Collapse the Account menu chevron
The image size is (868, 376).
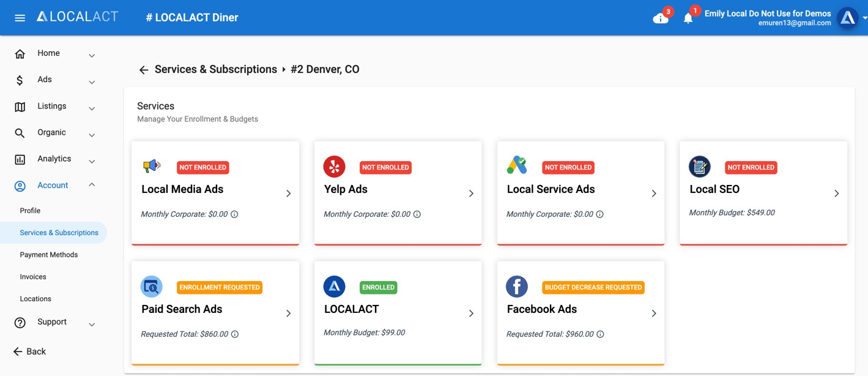92,184
